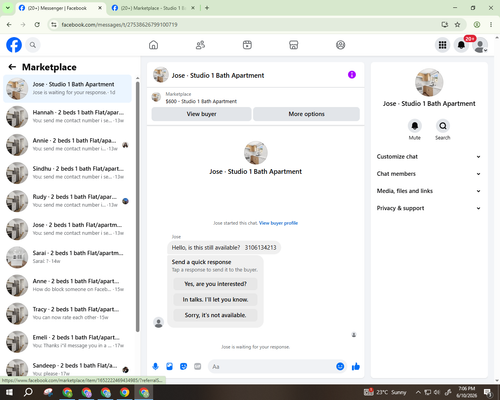This screenshot has width=500, height=400.
Task: Open Jose Studio 1 Bath Apartment conversation
Action: pos(67,88)
